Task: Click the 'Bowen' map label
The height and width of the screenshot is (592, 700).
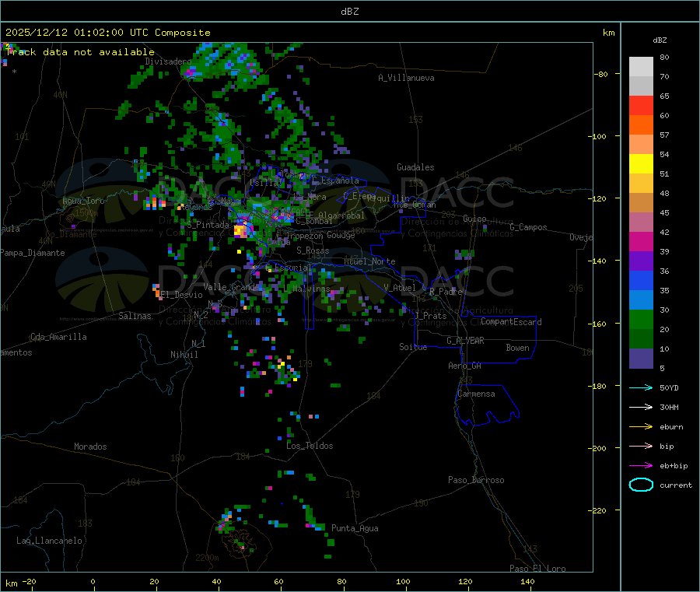Action: click(x=517, y=348)
